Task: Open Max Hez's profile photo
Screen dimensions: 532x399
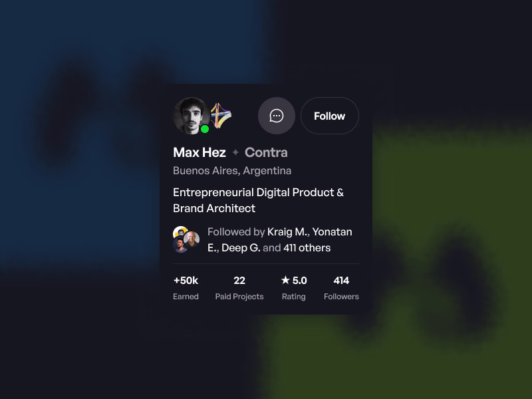Action: (192, 116)
